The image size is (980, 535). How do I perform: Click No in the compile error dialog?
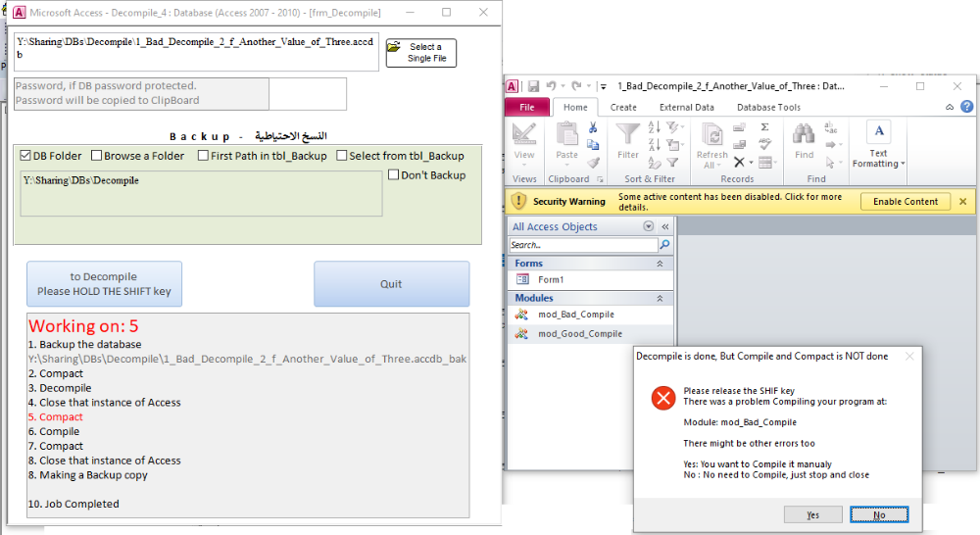pos(879,514)
